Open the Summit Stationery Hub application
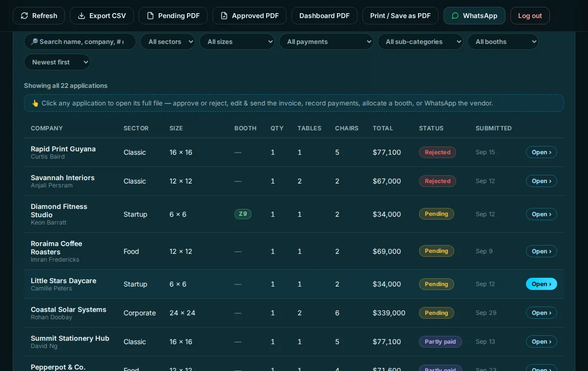588x371 pixels. (542, 342)
